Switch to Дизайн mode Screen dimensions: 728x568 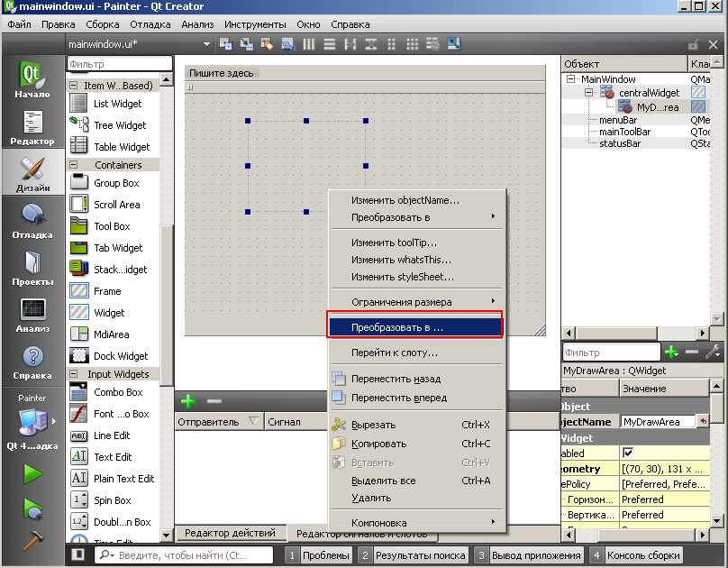coord(32,174)
